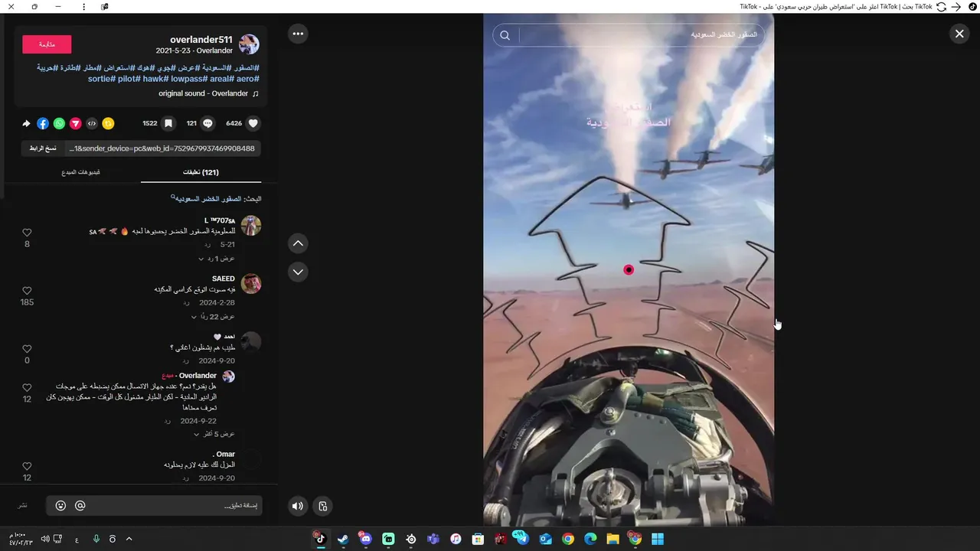Open Telegram from the taskbar

(x=523, y=540)
